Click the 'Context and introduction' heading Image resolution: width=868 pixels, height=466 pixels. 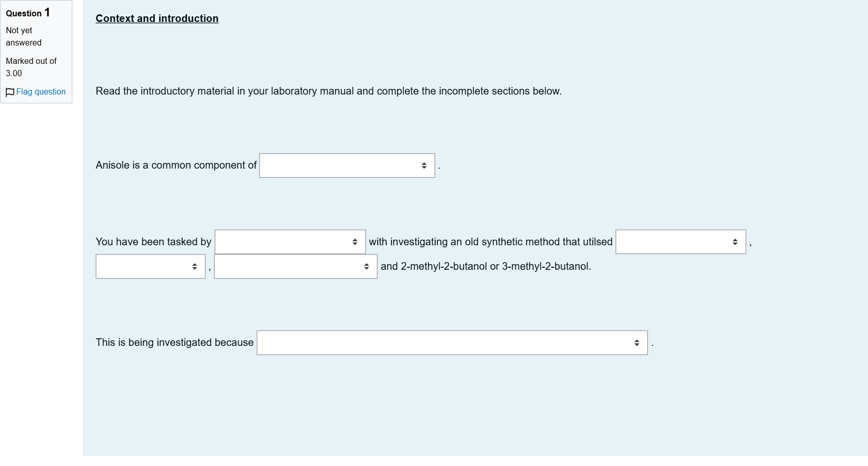tap(157, 18)
